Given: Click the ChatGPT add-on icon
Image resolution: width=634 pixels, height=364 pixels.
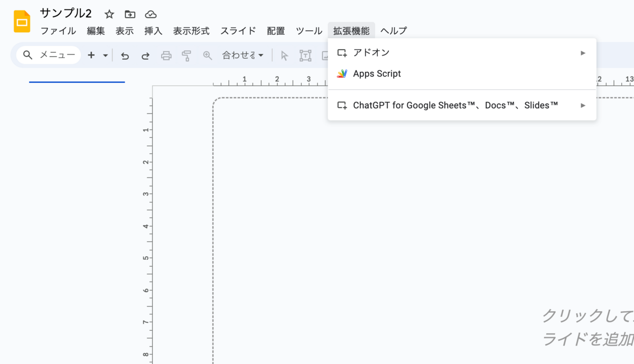Looking at the screenshot, I should [x=342, y=106].
